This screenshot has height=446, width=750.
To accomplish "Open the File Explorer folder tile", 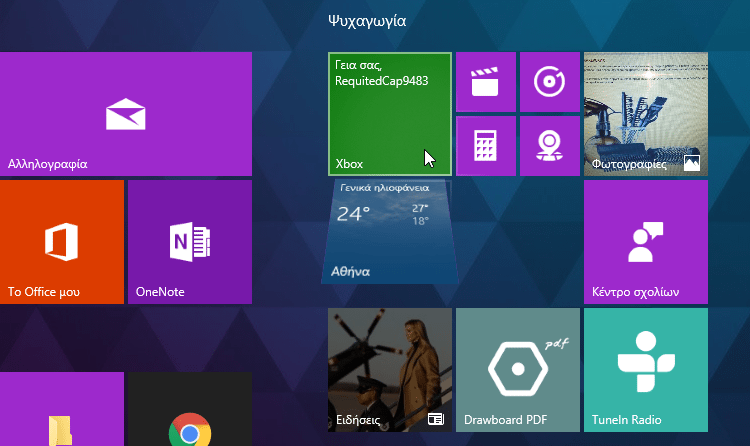I will (62, 409).
